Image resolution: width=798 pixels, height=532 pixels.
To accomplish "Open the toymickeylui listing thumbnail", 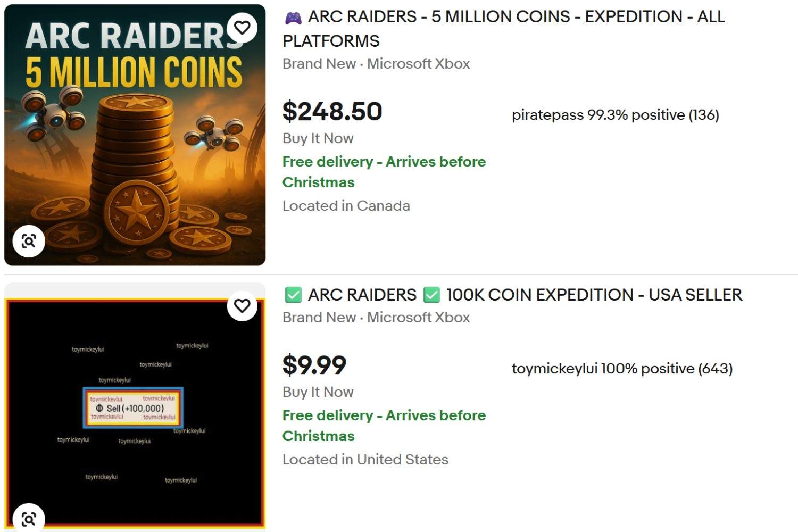I will tap(135, 410).
